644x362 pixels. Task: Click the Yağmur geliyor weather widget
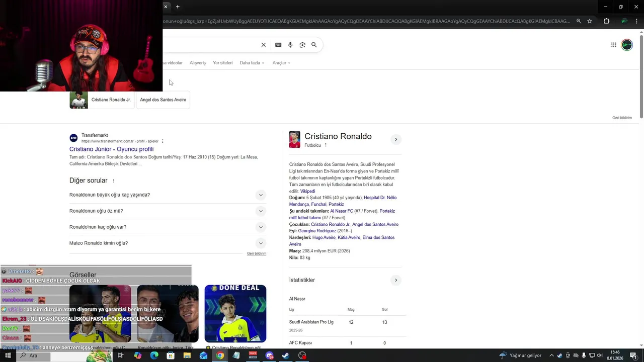coord(520,355)
